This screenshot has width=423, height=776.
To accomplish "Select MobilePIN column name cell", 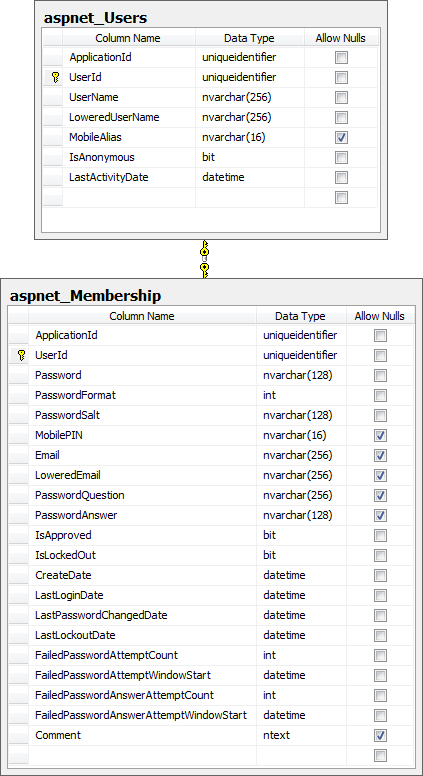I will tap(142, 436).
